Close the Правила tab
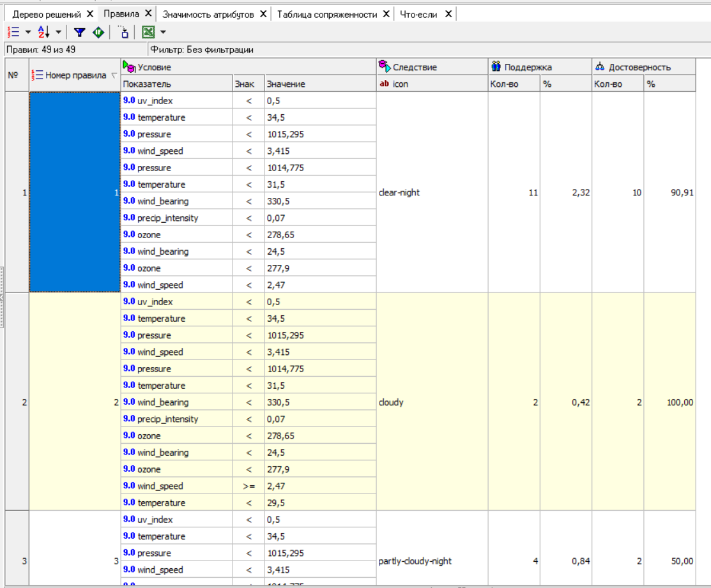The height and width of the screenshot is (588, 711). [x=148, y=13]
